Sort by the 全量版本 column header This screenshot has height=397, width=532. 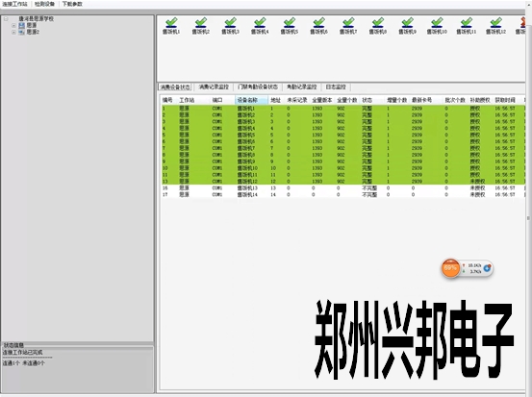(322, 100)
